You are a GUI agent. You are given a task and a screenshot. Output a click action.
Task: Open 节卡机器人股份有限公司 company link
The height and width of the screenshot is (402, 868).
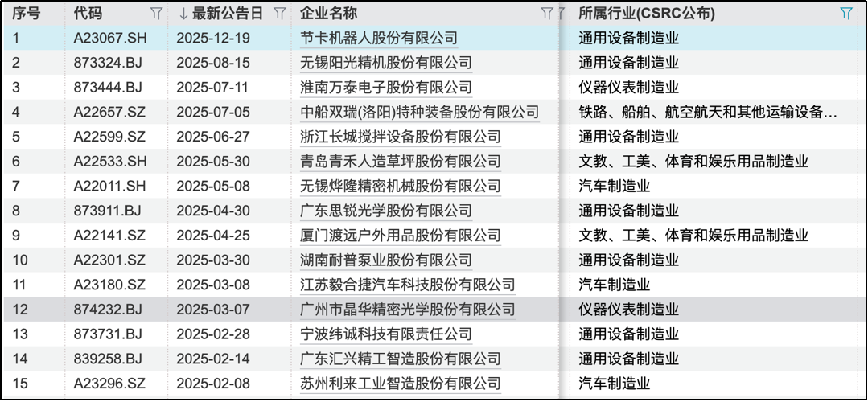(378, 38)
